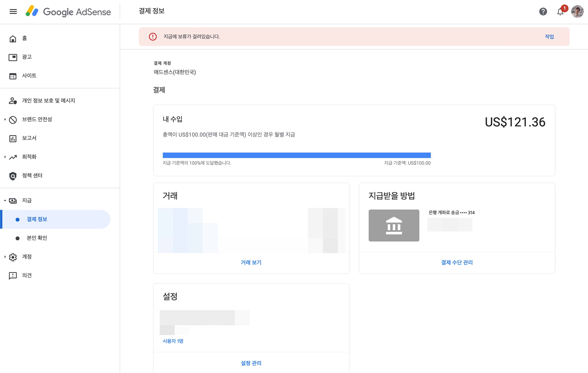Screen dimensions: 588x373
Task: Click the 결제 수단 관리 link
Action: coord(457,263)
